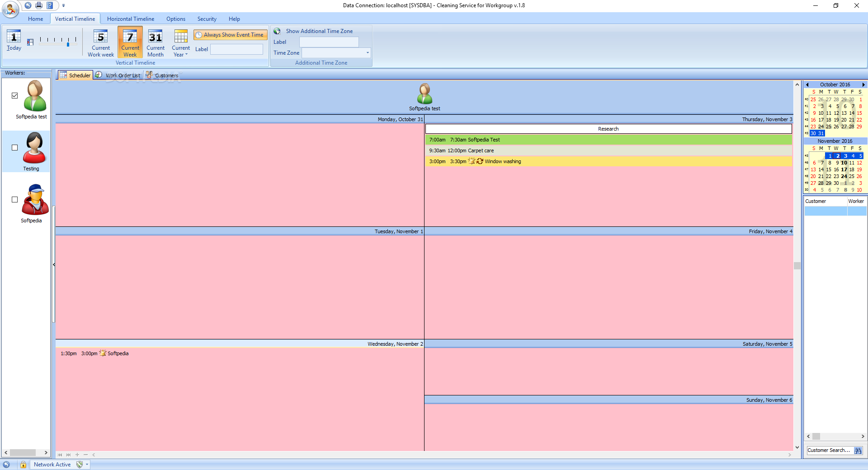Image resolution: width=868 pixels, height=470 pixels.
Task: Switch to Current Work week view
Action: (101, 42)
